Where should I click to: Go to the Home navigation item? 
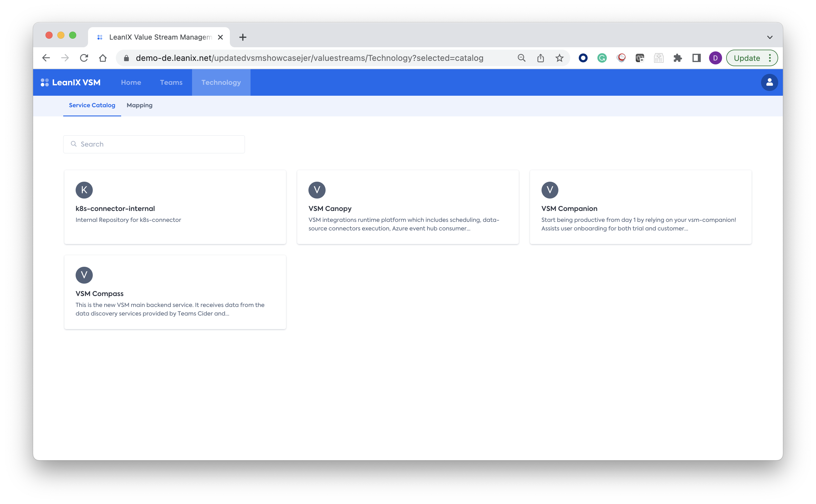(x=131, y=82)
